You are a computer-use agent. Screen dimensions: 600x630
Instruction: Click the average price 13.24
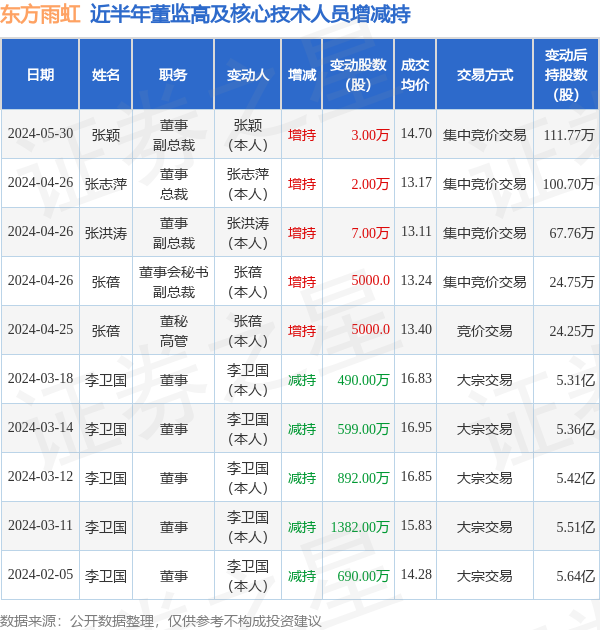pyautogui.click(x=416, y=281)
